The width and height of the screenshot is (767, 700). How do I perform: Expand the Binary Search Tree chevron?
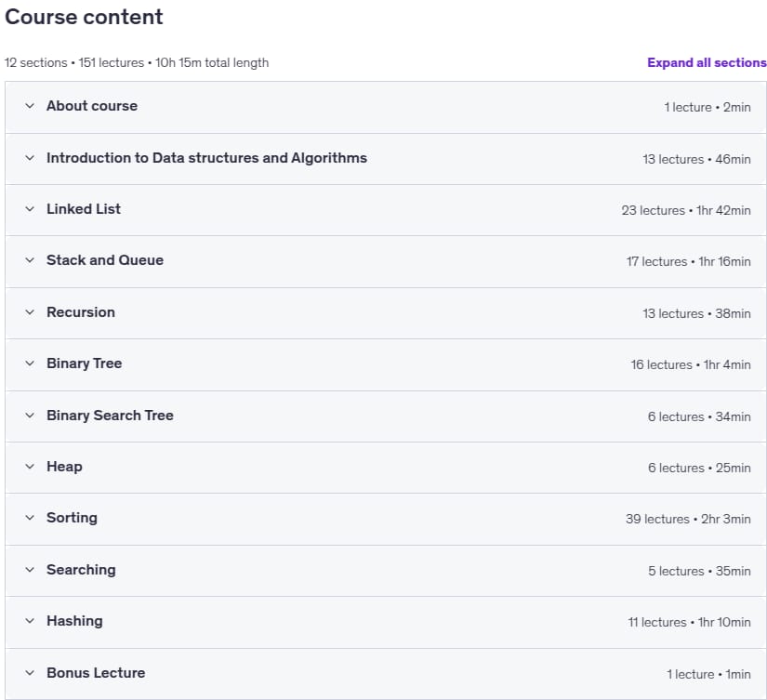[x=30, y=416]
